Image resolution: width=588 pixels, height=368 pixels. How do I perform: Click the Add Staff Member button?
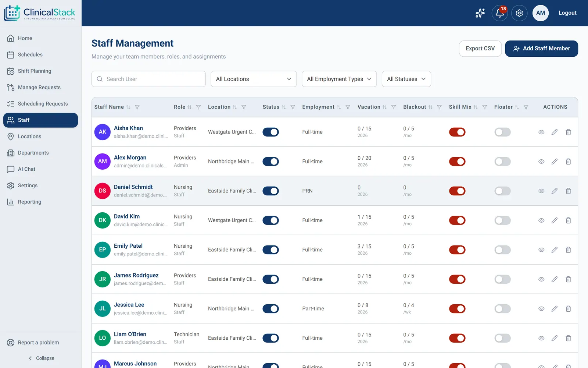(x=541, y=49)
